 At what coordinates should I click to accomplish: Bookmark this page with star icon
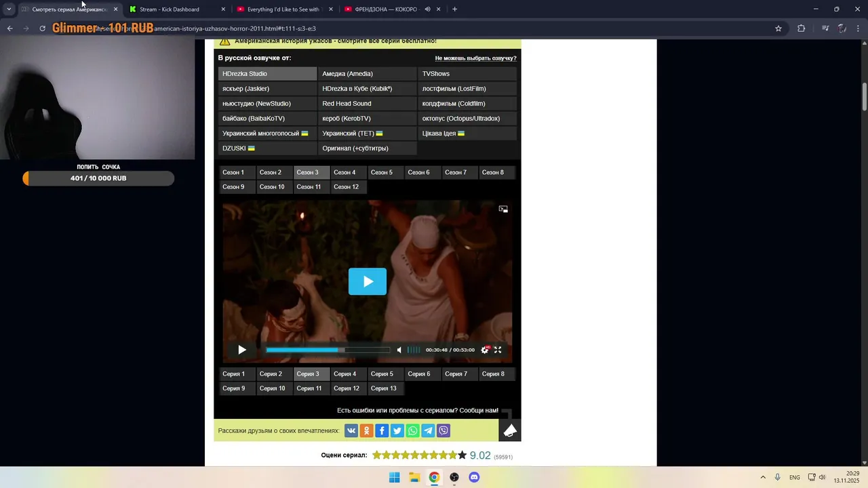(x=778, y=28)
